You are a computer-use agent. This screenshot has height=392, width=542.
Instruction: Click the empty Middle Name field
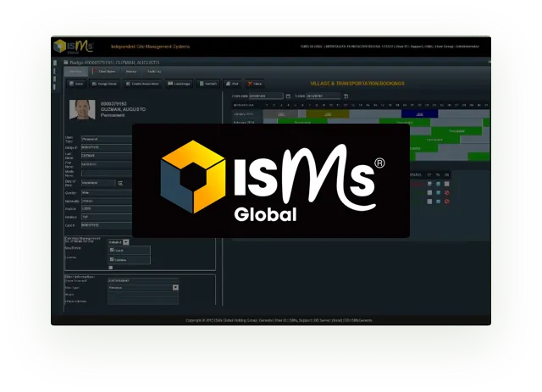click(x=107, y=173)
